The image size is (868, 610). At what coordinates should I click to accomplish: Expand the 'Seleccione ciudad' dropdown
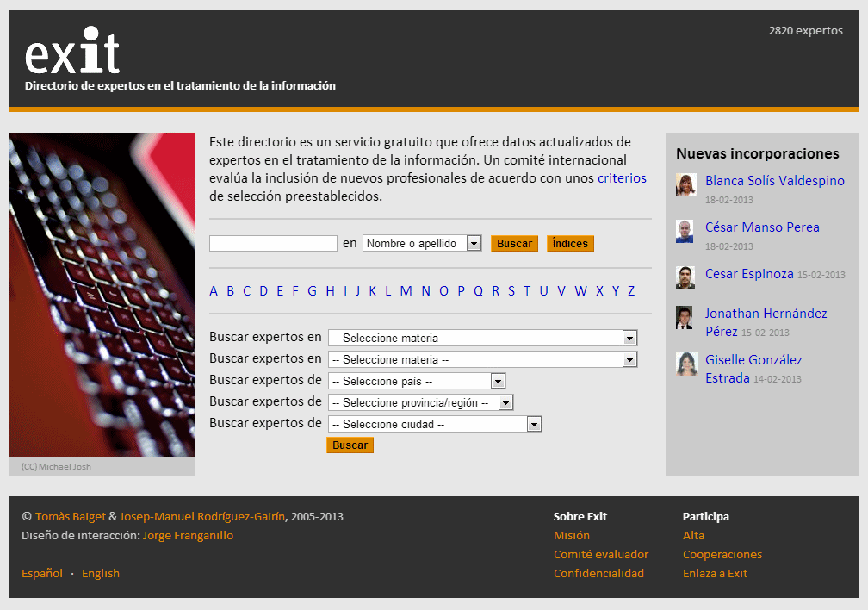435,424
